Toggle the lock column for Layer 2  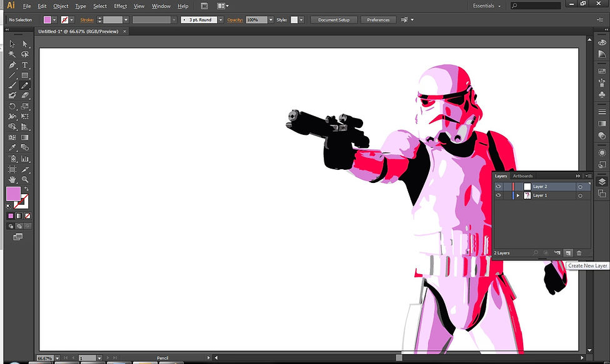pyautogui.click(x=507, y=187)
